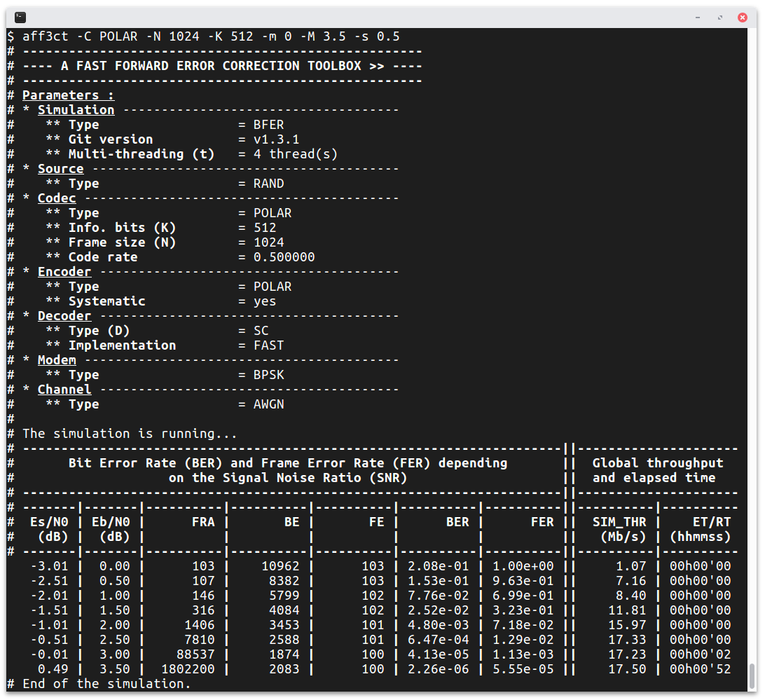This screenshot has width=765, height=700.
Task: Click the FER value 5.55e-05
Action: tap(523, 669)
